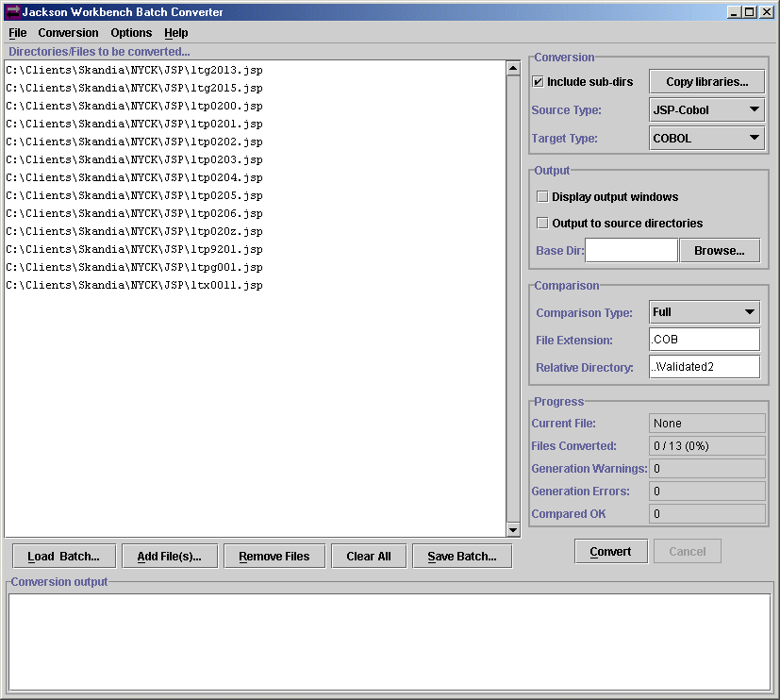Click the file list vertical scrollbar track
780x700 pixels.
(x=513, y=302)
